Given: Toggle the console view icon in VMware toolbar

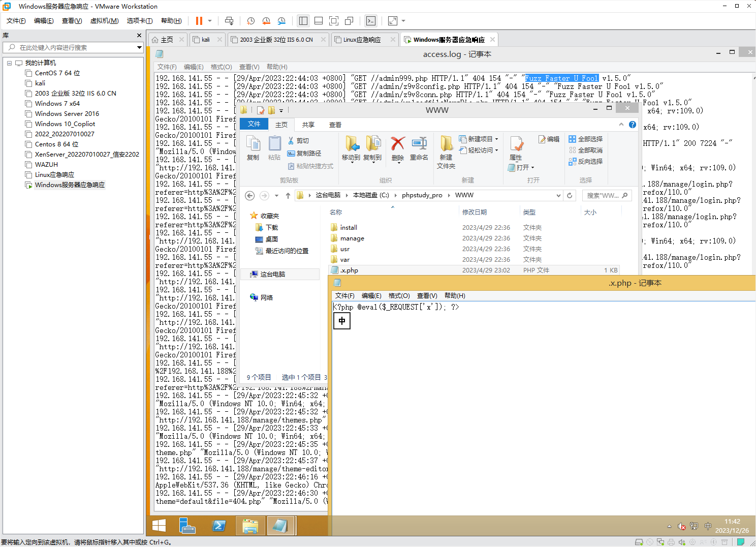Looking at the screenshot, I should [371, 21].
